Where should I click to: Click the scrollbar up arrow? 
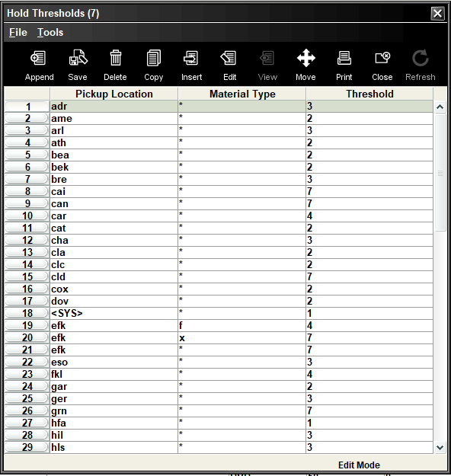[x=440, y=107]
